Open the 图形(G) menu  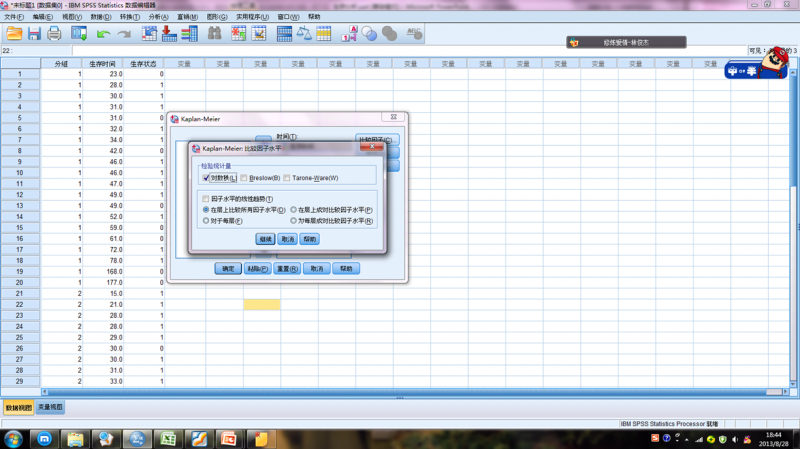[x=217, y=17]
